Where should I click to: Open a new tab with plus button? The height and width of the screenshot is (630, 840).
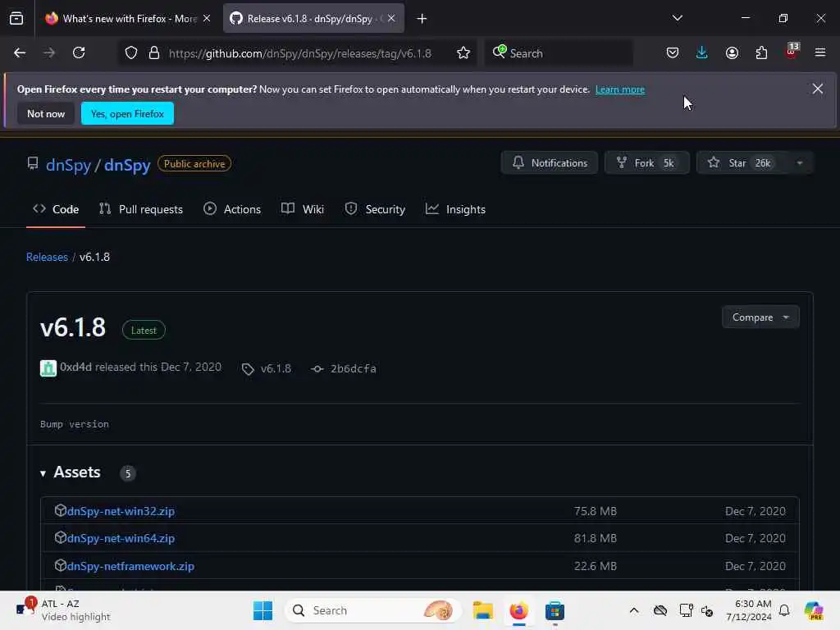coord(422,19)
